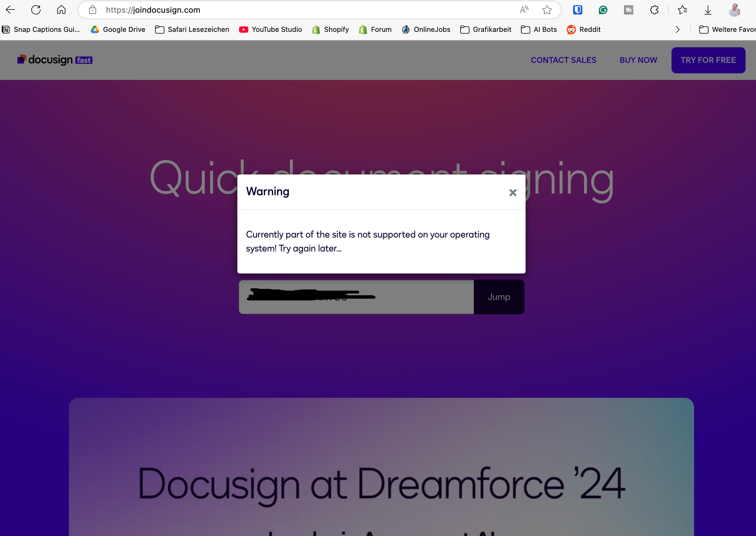Close the Warning dialog

point(513,193)
